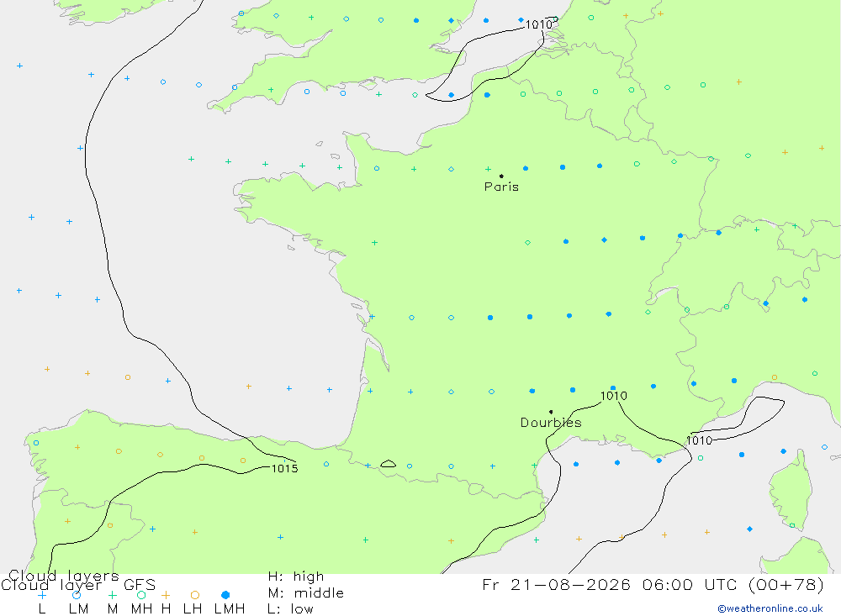Click the orange circle legend symbol above LH
Viewport: 841px width, 616px height.
(x=195, y=595)
